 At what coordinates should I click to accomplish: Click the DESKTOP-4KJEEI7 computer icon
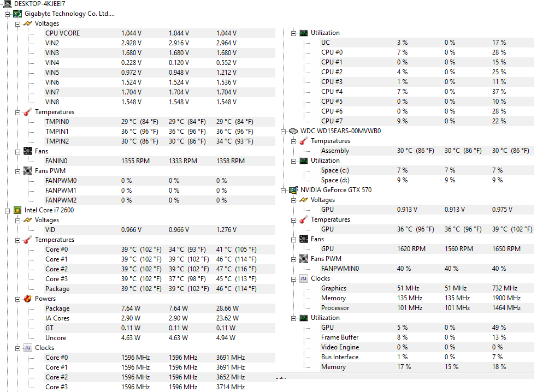tap(7, 4)
